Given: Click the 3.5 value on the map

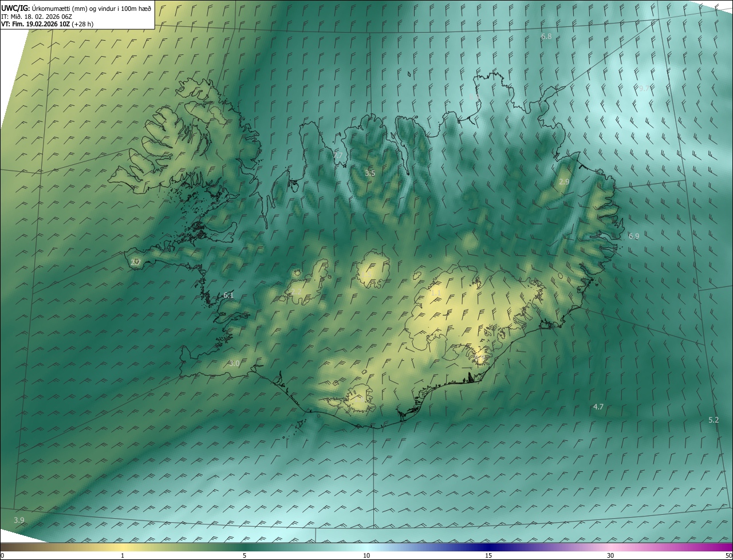Looking at the screenshot, I should [370, 173].
